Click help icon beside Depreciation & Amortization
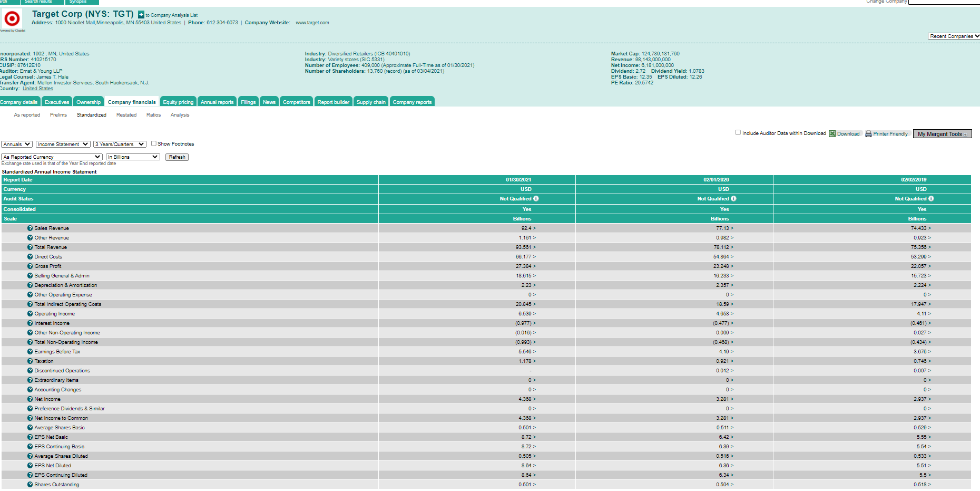Screen dimensions: 980x491 tap(30, 285)
